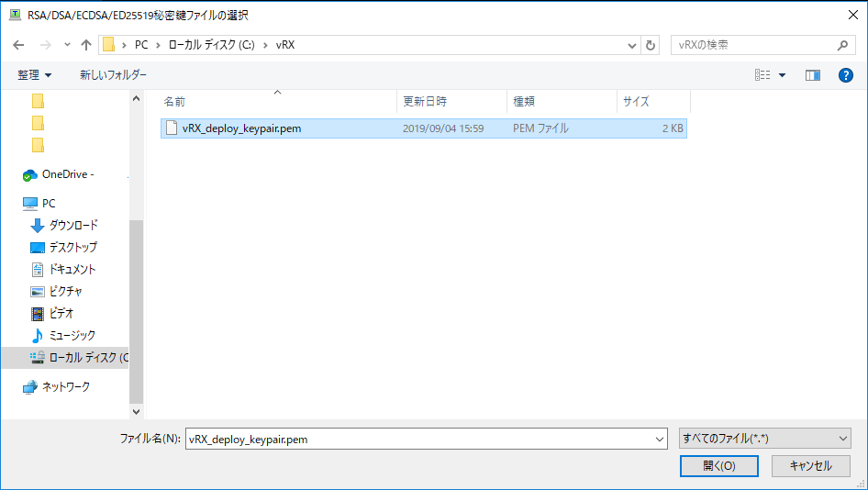Screen dimensions: 868x490
Task: Click the refresh button in address bar
Action: 651,45
